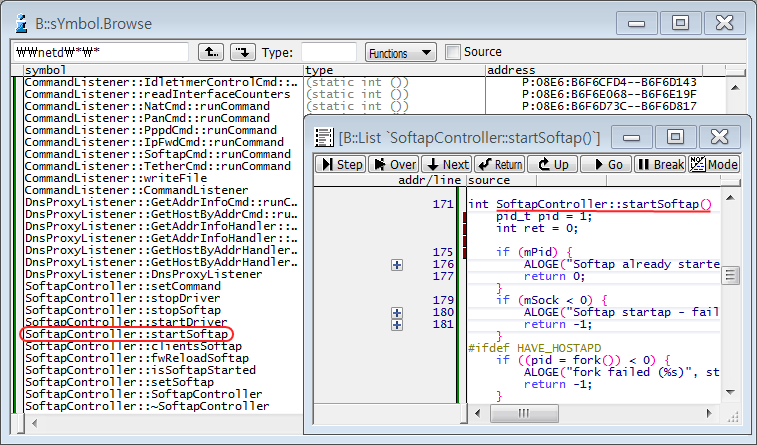This screenshot has height=445, width=757.
Task: Select SoftapController::startSoftap in symbol list
Action: point(127,334)
